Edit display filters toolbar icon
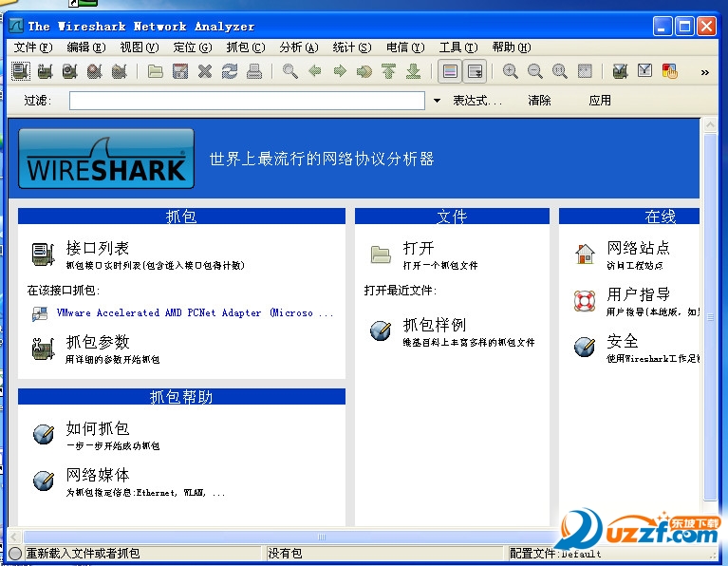 tap(644, 71)
